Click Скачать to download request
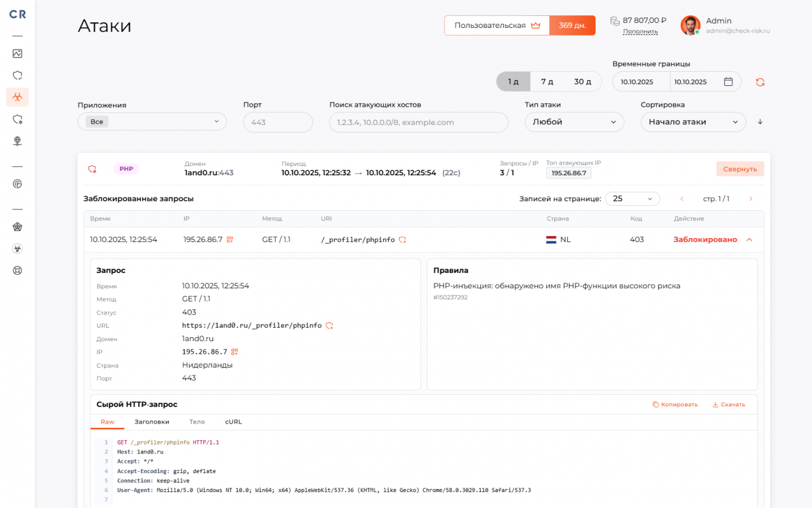The image size is (812, 508). pyautogui.click(x=729, y=404)
